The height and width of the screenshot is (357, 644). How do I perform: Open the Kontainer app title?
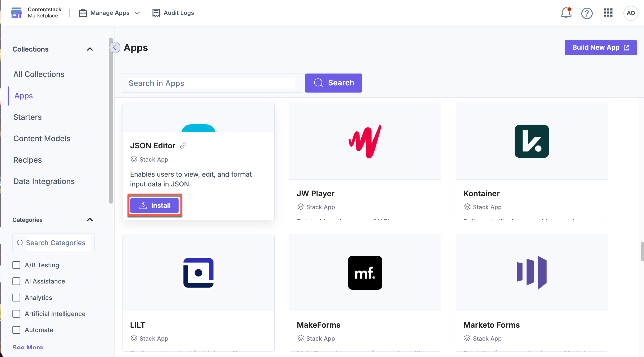click(x=482, y=194)
